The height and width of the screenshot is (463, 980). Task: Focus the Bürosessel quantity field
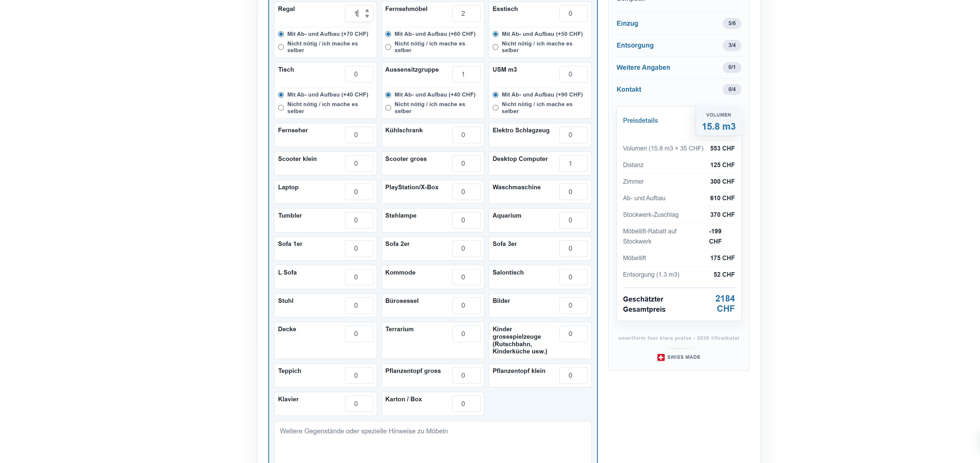point(466,305)
